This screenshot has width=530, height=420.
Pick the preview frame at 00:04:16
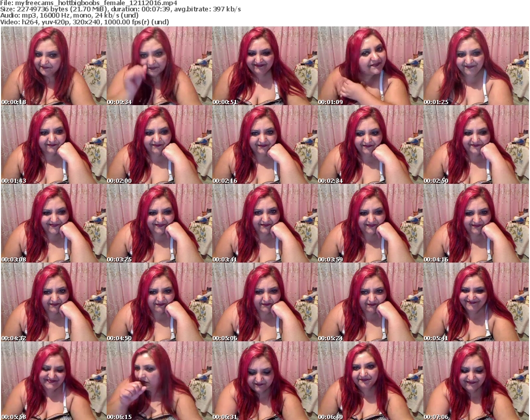pyautogui.click(x=476, y=223)
